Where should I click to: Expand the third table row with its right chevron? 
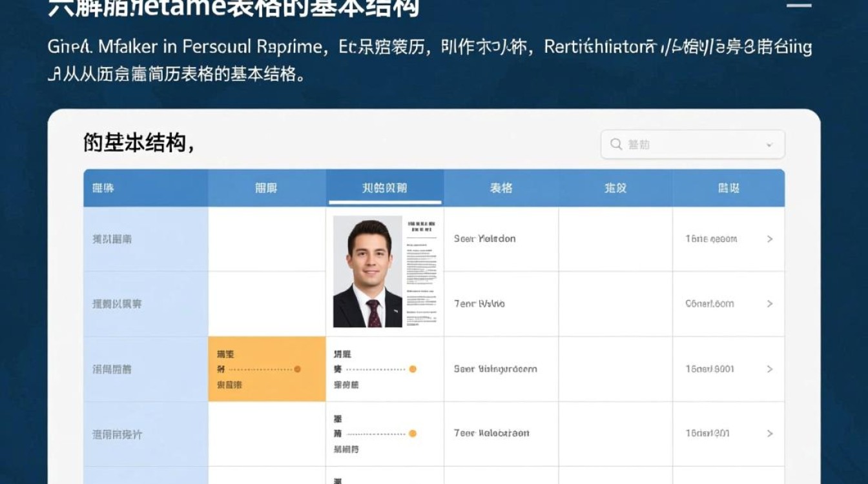770,369
